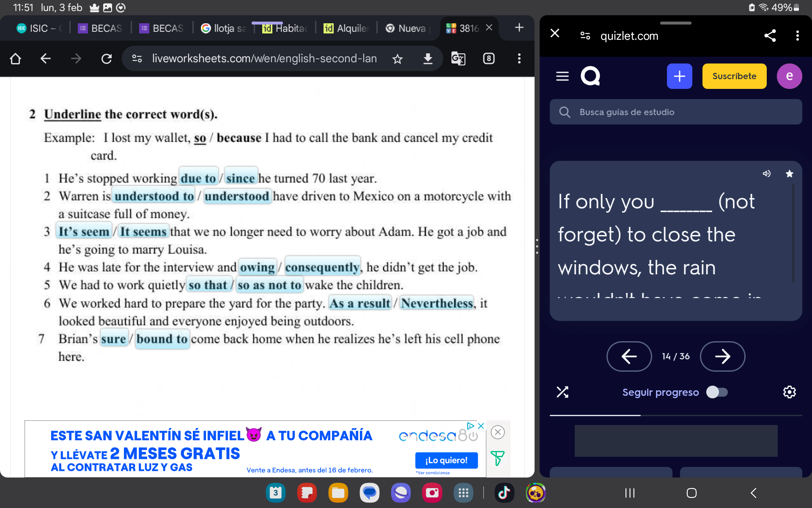Viewport: 812px width, 508px height.
Task: Click the shuffle (crossed arrows) icon
Action: [x=562, y=392]
